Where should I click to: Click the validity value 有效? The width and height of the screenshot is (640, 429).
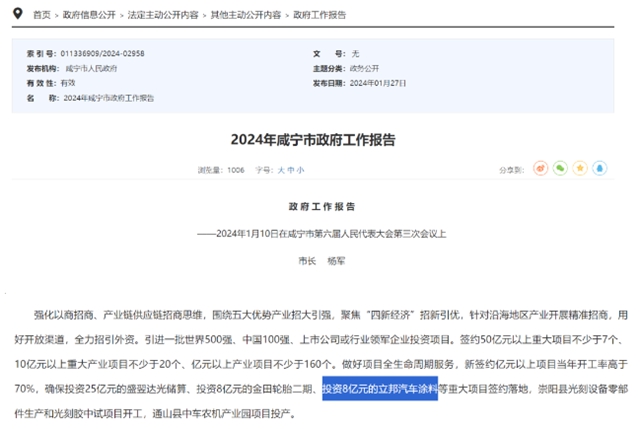tap(68, 83)
